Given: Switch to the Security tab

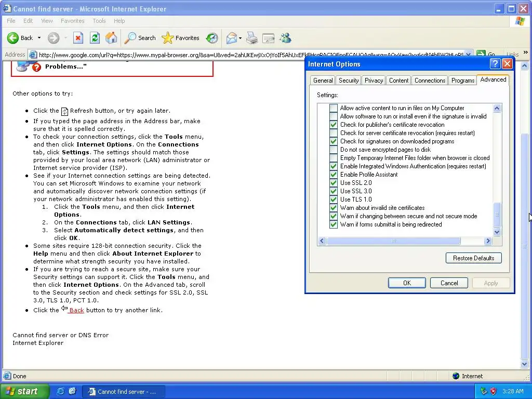Looking at the screenshot, I should (349, 81).
